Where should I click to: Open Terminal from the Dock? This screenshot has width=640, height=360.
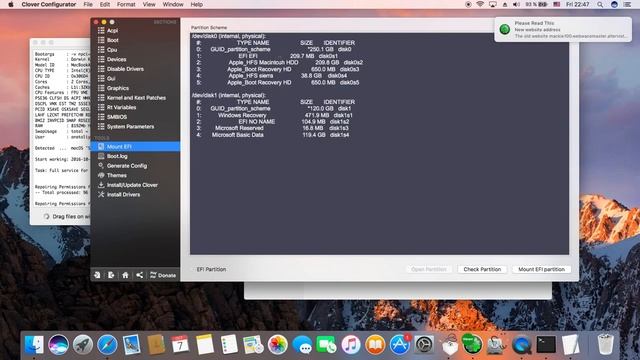pos(546,345)
